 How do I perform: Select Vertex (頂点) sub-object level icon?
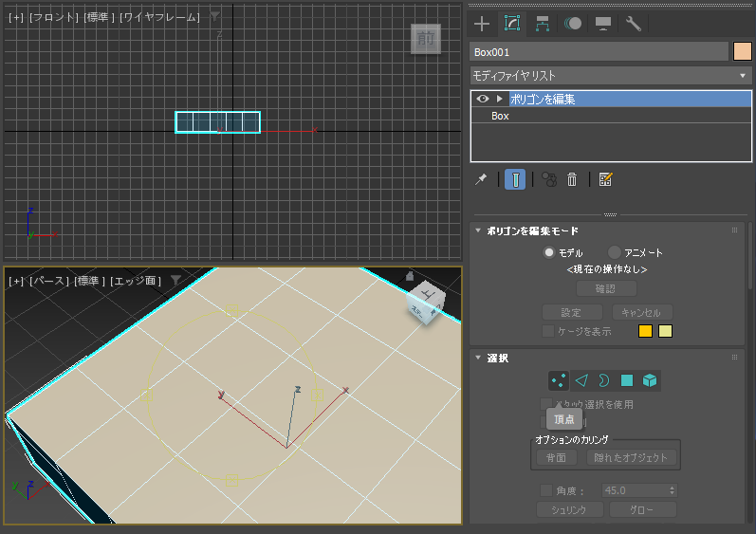[x=559, y=380]
